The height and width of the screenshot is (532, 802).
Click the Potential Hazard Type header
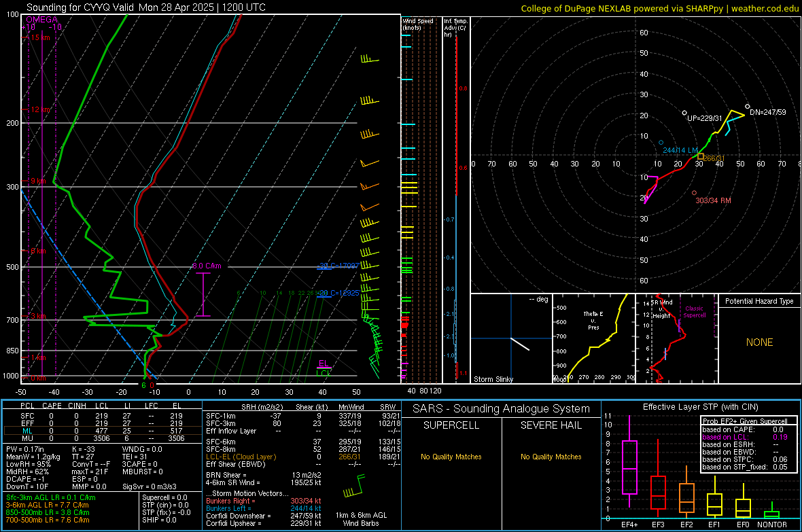tap(759, 301)
